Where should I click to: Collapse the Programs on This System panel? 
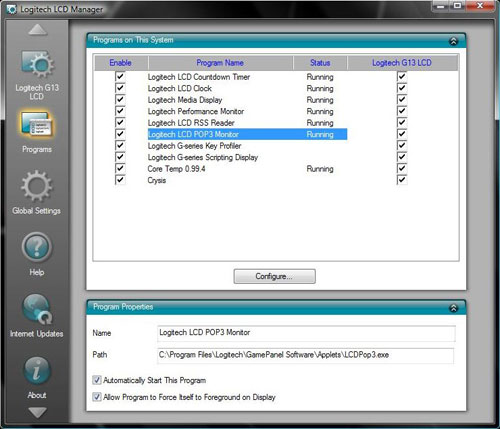[x=453, y=41]
